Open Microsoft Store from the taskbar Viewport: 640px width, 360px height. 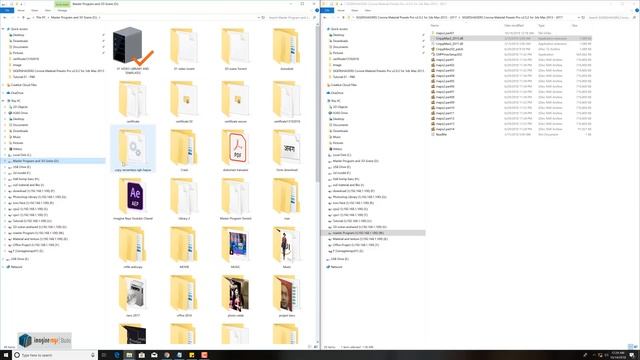(142, 355)
